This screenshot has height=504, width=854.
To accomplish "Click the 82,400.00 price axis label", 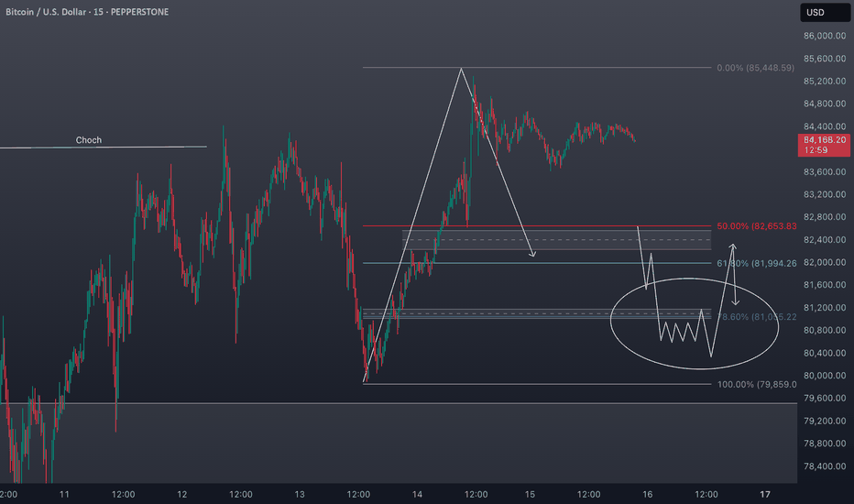I will coord(825,240).
